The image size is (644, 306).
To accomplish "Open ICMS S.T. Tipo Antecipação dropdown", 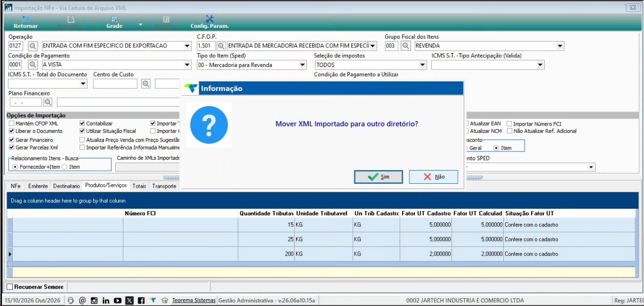I will tap(540, 64).
